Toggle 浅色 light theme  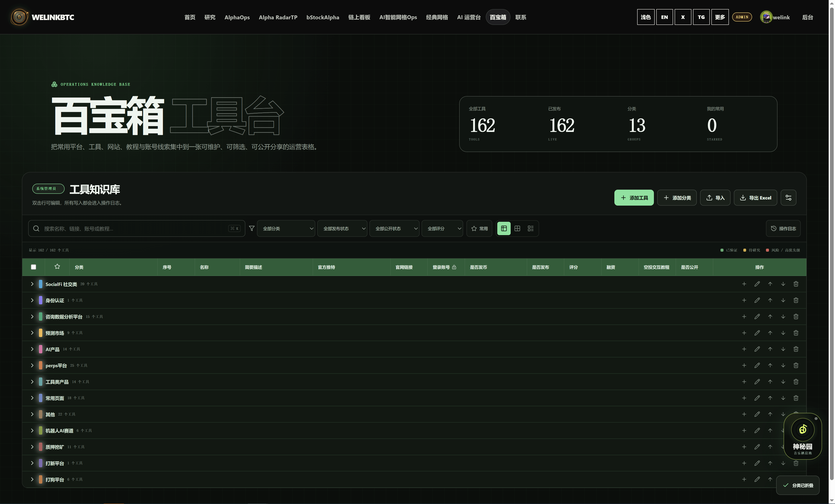(646, 17)
